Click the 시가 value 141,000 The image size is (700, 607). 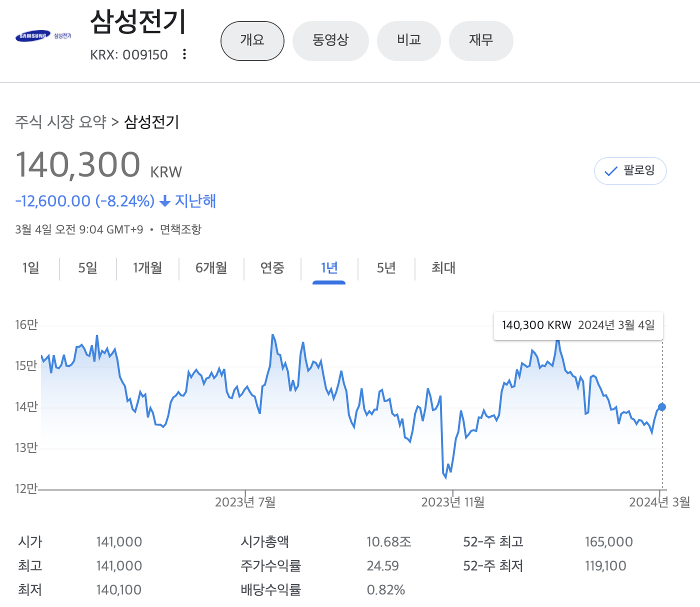click(x=119, y=542)
